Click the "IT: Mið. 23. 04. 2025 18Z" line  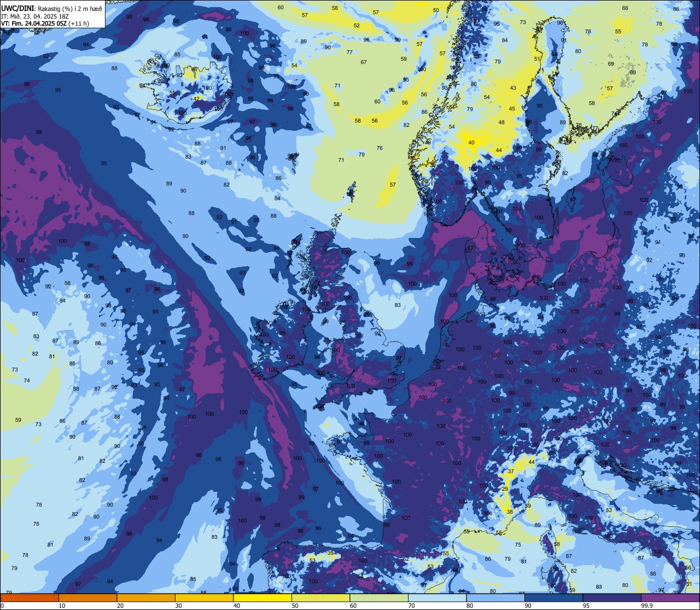tap(35, 16)
